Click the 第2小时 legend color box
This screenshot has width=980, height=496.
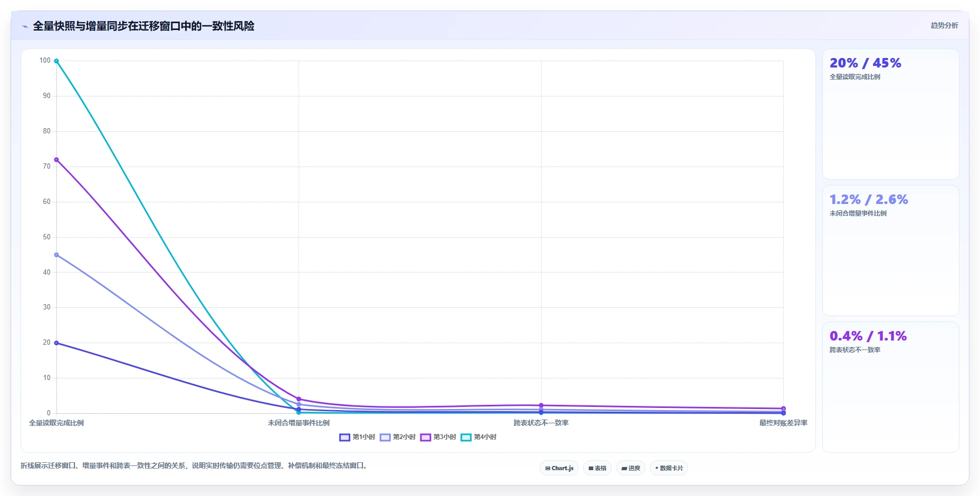point(385,437)
